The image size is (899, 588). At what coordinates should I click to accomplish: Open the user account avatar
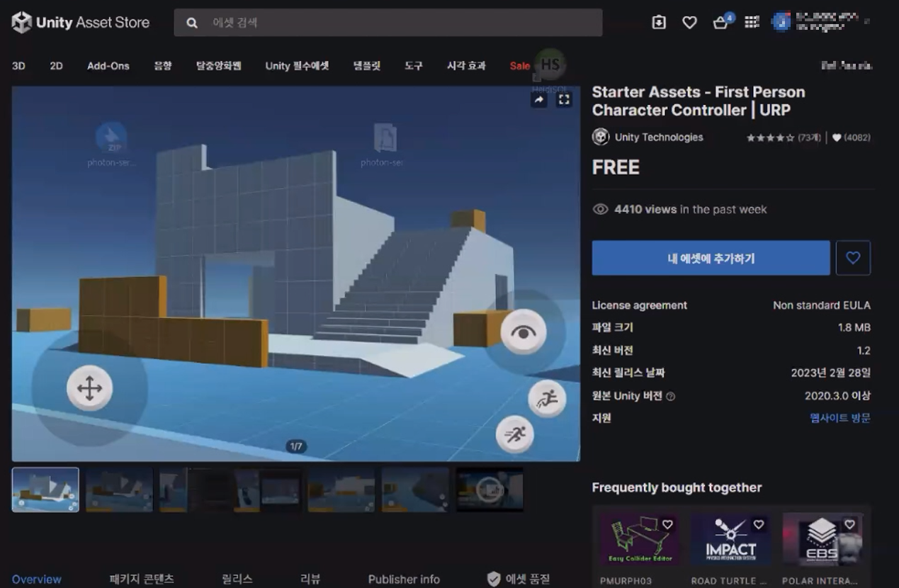point(781,23)
